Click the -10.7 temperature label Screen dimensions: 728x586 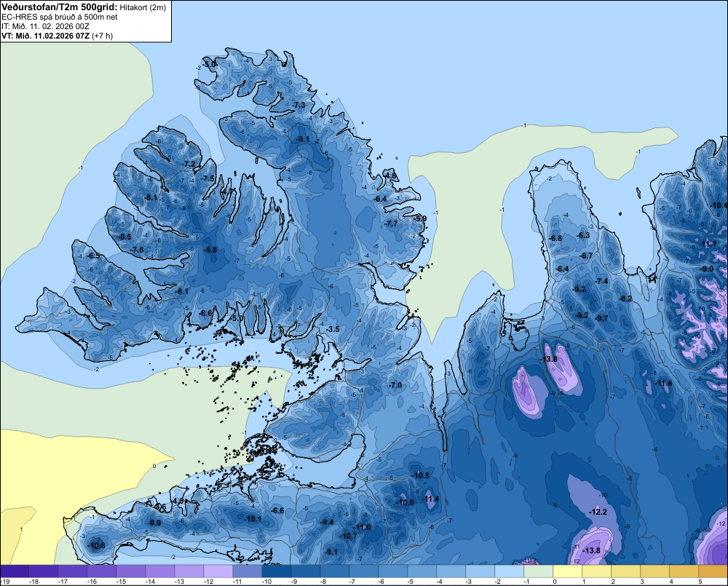click(x=348, y=536)
